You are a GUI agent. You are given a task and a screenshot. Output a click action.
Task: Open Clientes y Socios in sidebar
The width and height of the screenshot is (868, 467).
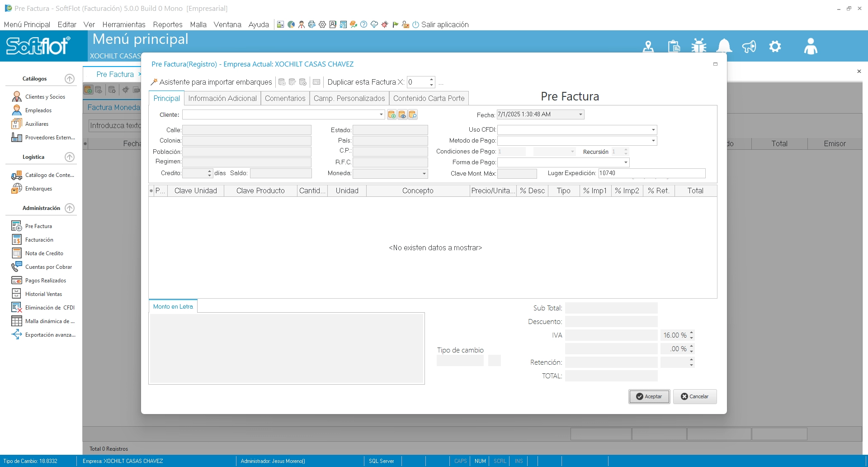[x=45, y=97]
